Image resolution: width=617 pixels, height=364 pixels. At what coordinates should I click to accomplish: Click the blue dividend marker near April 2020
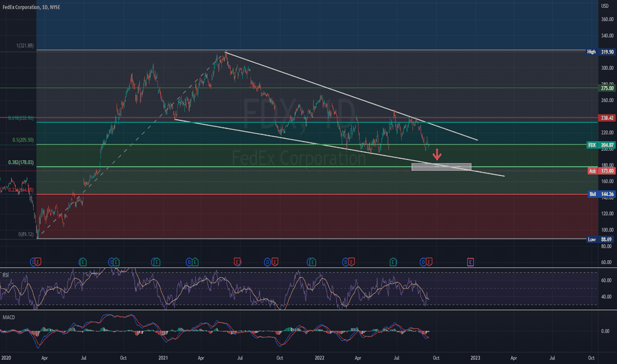point(34,261)
